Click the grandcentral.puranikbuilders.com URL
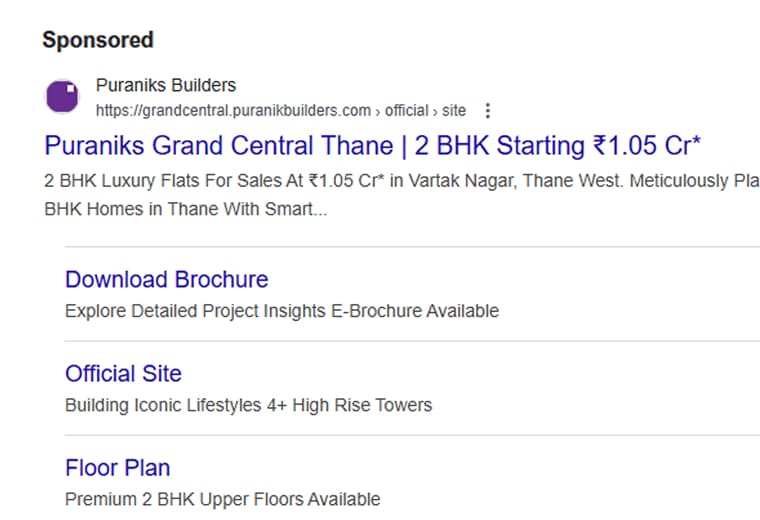This screenshot has height=520, width=760. tap(233, 110)
